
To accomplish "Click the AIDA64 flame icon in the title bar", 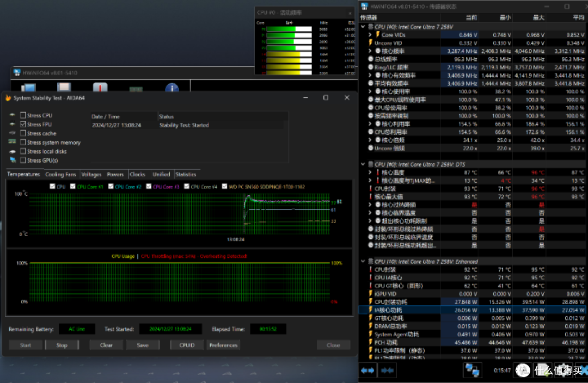I will 8,98.
